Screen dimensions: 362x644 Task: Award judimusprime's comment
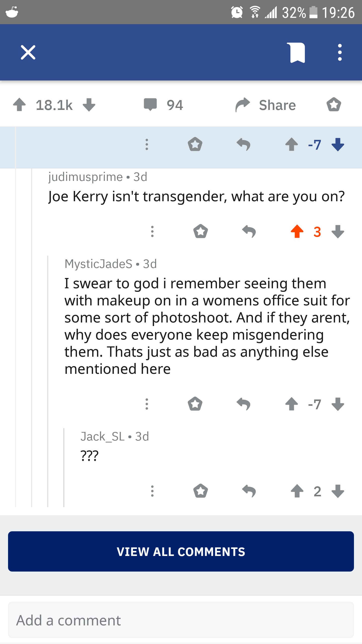[x=201, y=231]
